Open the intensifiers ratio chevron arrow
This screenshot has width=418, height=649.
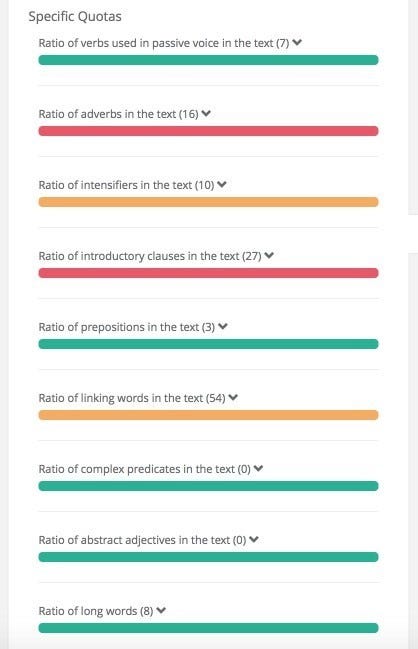click(222, 184)
